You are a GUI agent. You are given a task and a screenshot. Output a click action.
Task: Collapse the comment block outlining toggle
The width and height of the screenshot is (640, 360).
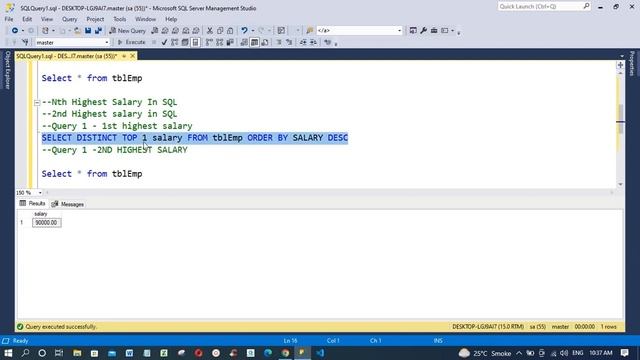tap(37, 102)
